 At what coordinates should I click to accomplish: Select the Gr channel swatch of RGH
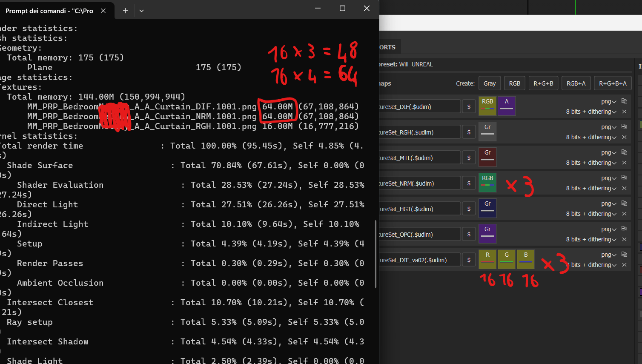487,132
